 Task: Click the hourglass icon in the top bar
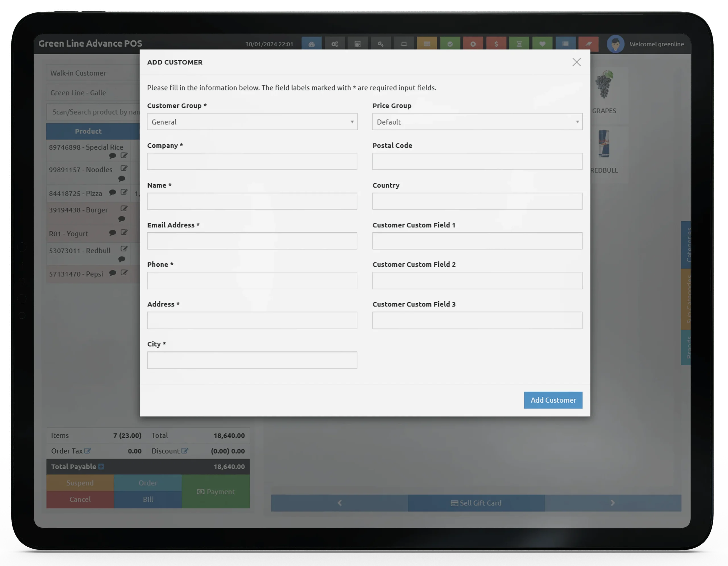click(519, 44)
